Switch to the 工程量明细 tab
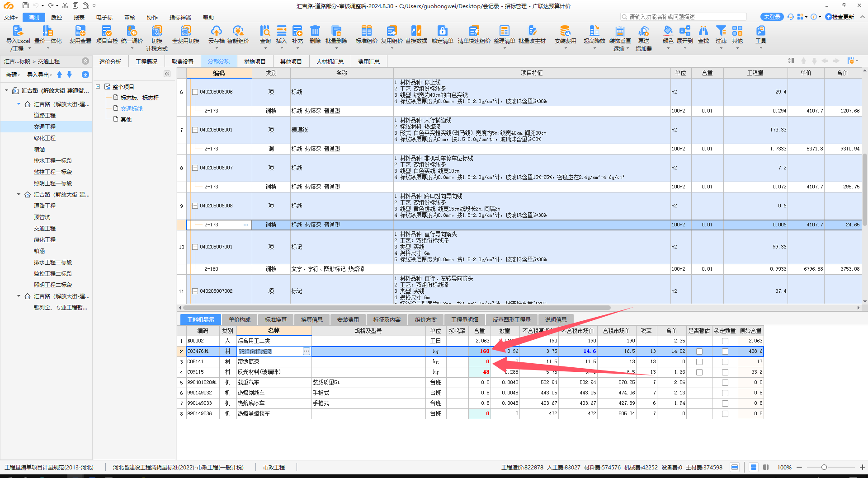Screen dimensions: 868x478 tap(465, 319)
